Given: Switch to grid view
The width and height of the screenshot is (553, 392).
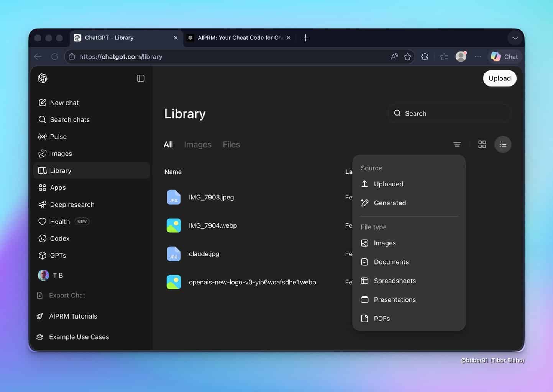Looking at the screenshot, I should [482, 144].
